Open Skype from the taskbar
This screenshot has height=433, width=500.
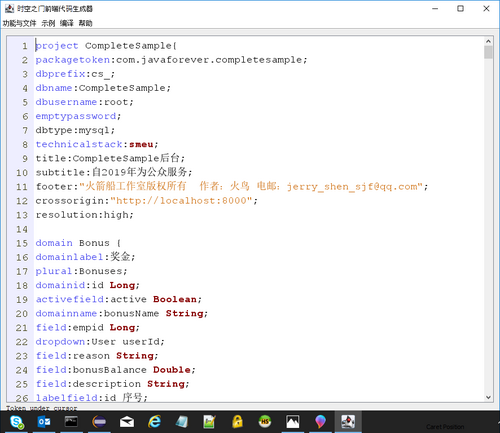[16, 422]
